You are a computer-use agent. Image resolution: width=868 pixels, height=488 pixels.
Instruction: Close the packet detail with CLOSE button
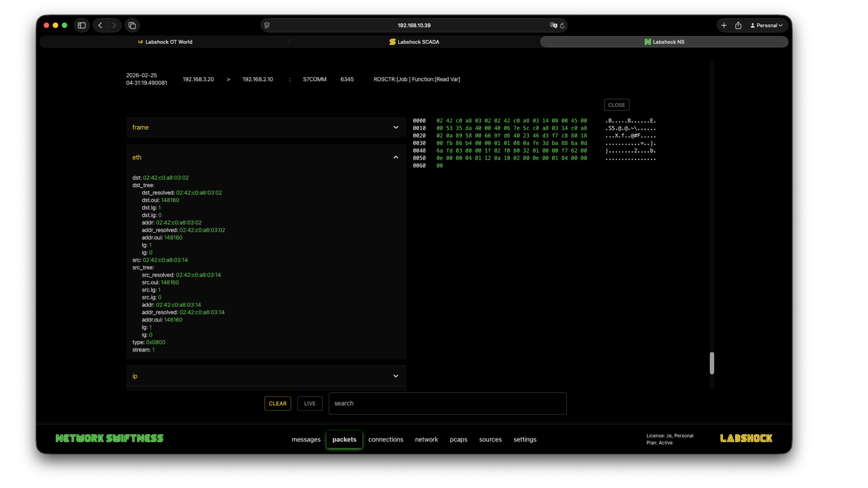point(617,105)
